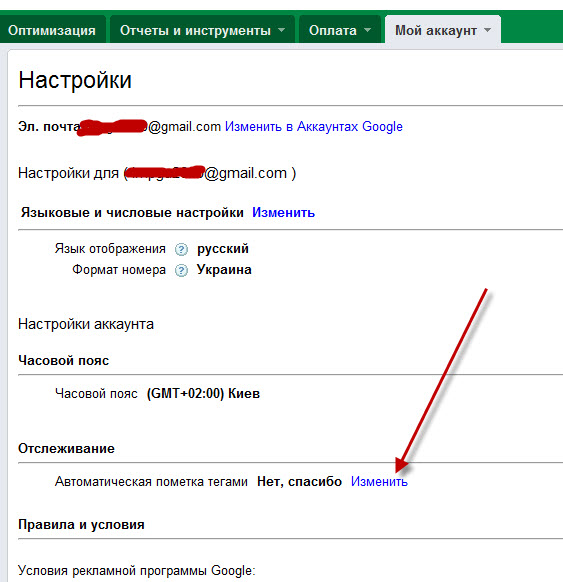563x582 pixels.
Task: Expand the Отчеты и инструменты dropdown arrow
Action: pos(282,30)
